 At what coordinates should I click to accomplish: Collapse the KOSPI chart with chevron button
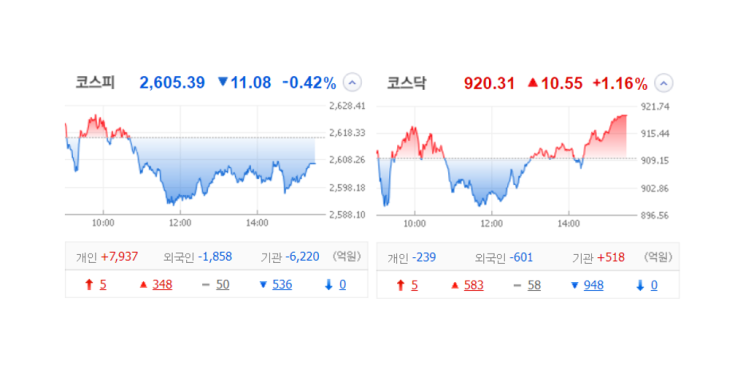[x=352, y=83]
